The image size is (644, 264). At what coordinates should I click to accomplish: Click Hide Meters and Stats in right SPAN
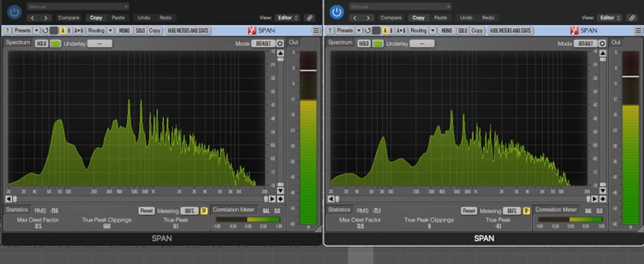[x=511, y=31]
